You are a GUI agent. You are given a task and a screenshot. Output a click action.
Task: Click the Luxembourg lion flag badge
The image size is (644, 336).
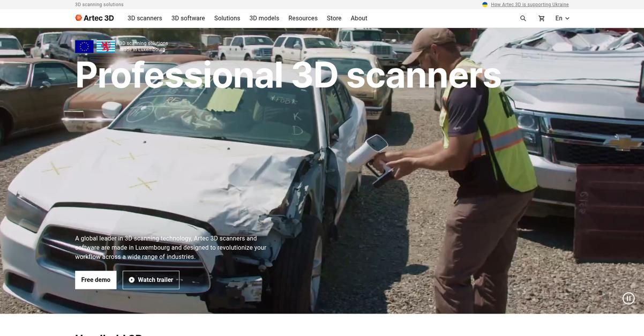[106, 47]
